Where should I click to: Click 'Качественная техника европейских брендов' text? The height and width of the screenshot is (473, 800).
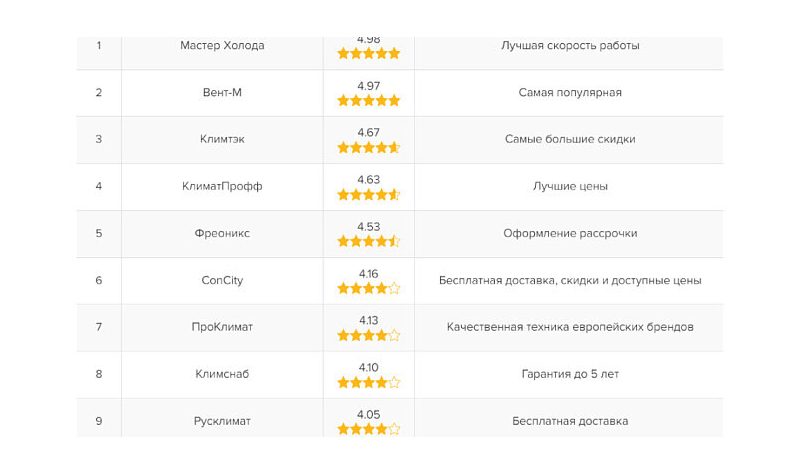(570, 328)
